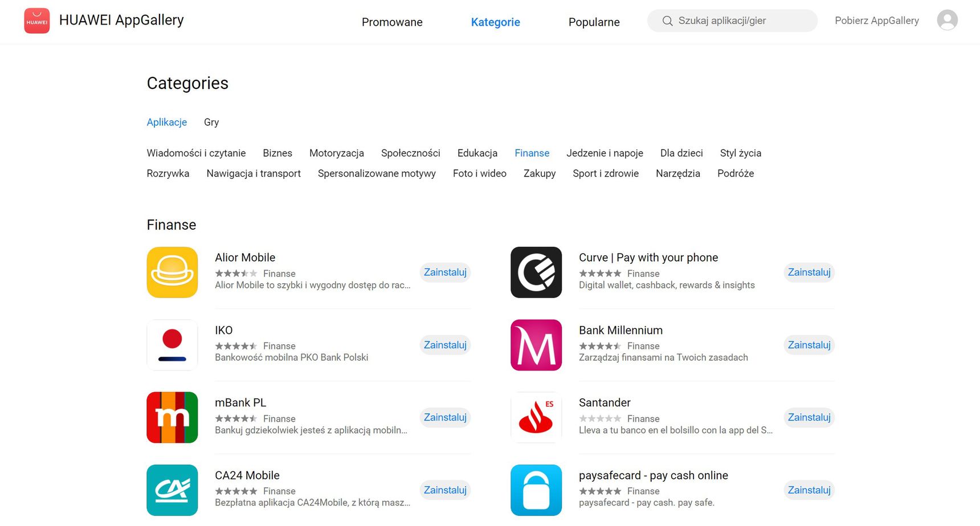Open the CA24 Mobile app icon
The image size is (980, 526).
[172, 490]
